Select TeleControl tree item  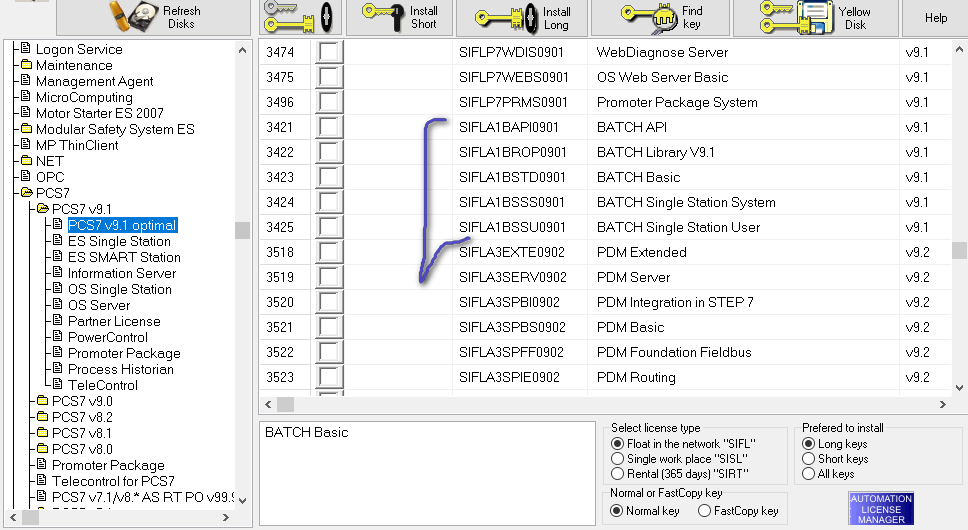(102, 386)
